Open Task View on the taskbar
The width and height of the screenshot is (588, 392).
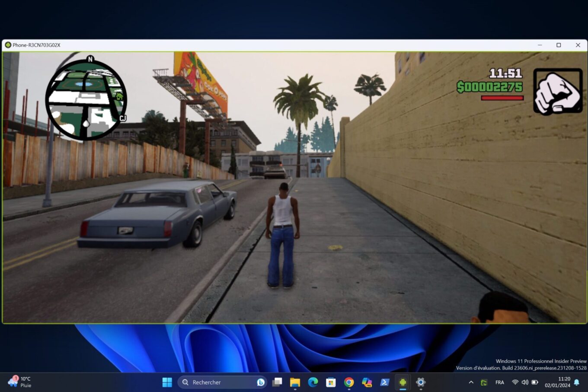click(x=277, y=382)
